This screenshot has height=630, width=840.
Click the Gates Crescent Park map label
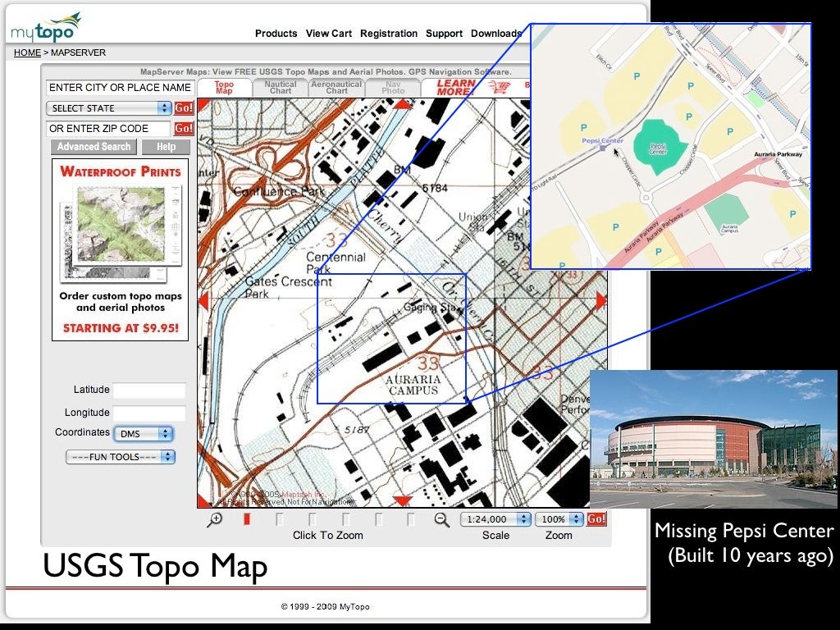(x=288, y=287)
